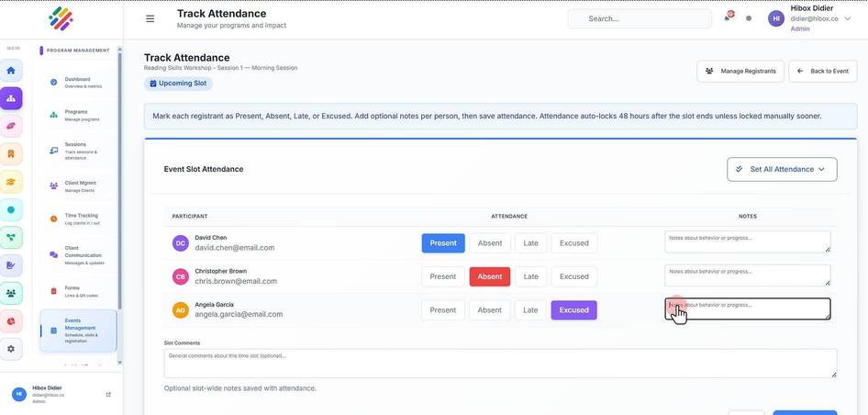Click the email chris.brown@email.com
Viewport: 868px width, 415px height.
click(x=236, y=281)
